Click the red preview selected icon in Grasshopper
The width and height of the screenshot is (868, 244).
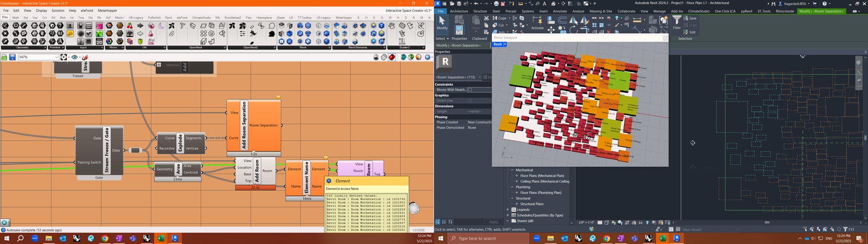click(392, 57)
